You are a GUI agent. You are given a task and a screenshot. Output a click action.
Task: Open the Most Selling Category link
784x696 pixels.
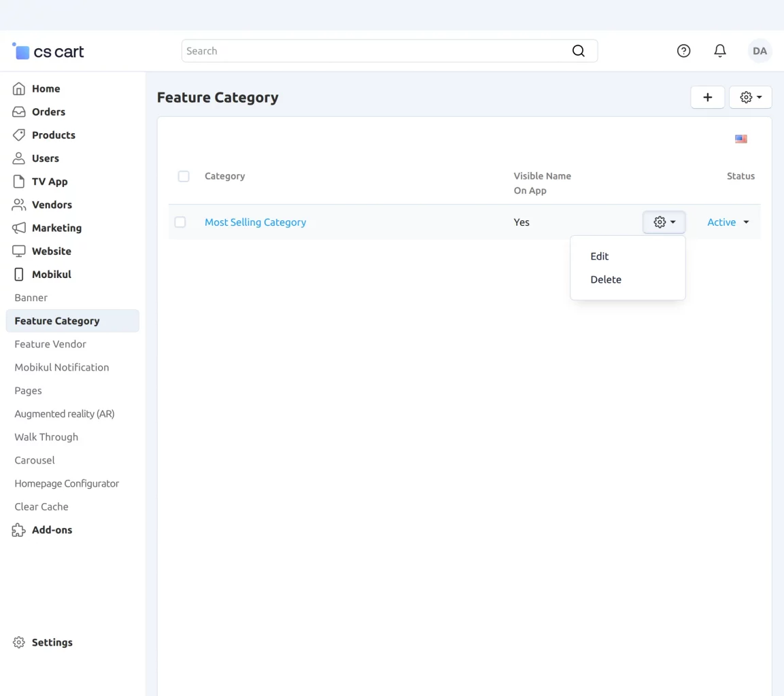(x=255, y=222)
